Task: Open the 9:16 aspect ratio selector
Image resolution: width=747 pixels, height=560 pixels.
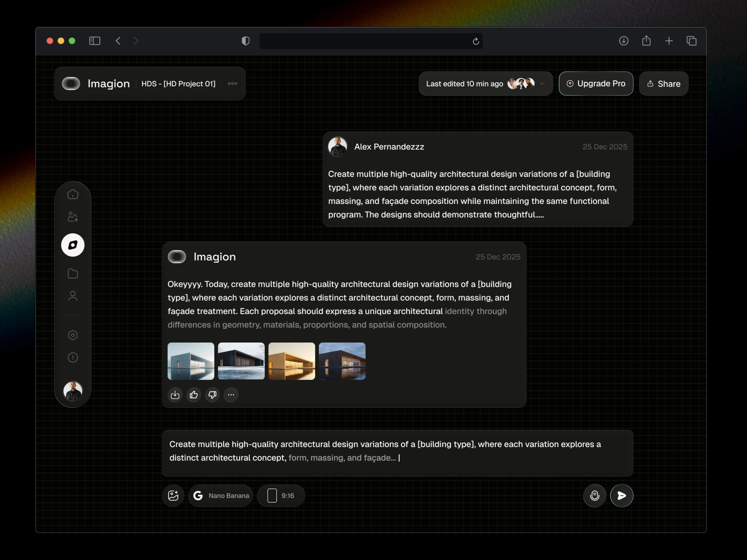Action: tap(281, 496)
